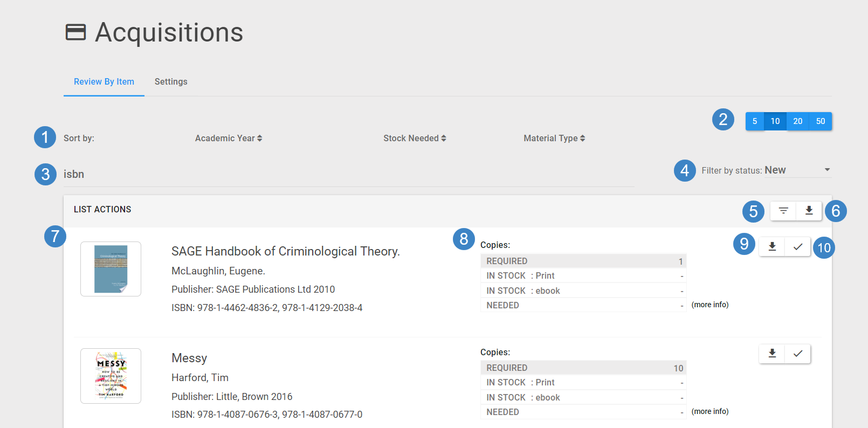
Task: Click ISBN 978-1-4462-4836-2 line
Action: pos(267,308)
